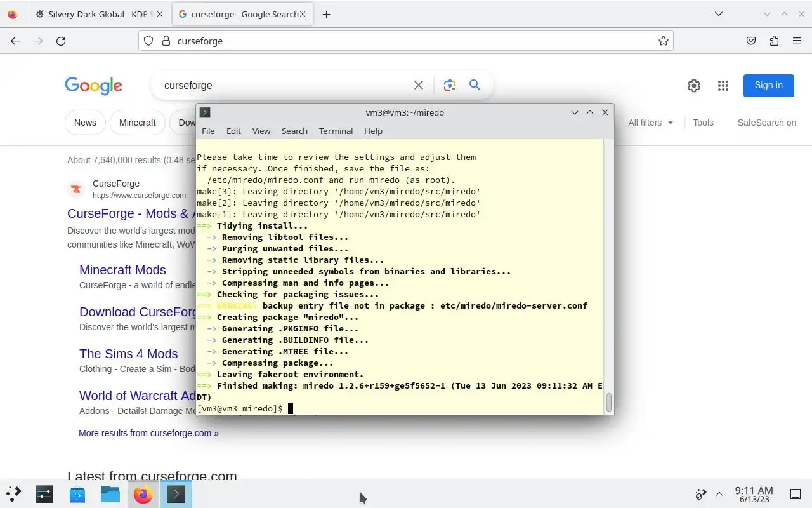
Task: Open the Firefox extensions puzzle icon
Action: point(774,41)
